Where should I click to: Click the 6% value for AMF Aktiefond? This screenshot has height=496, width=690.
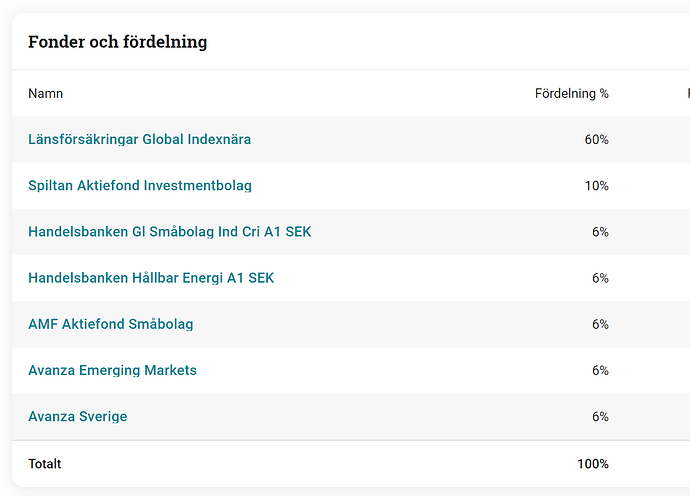(600, 324)
